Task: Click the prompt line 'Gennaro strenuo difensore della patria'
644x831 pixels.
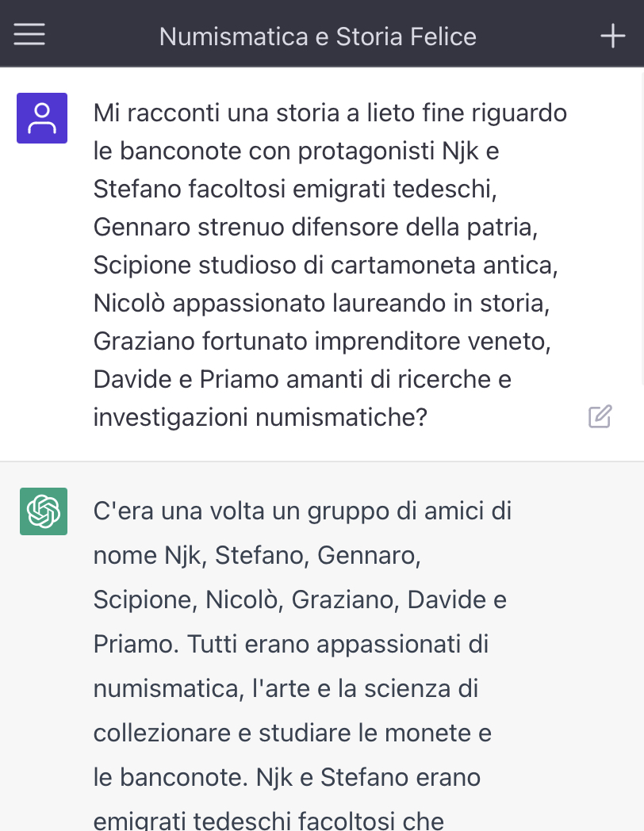Action: coord(316,227)
